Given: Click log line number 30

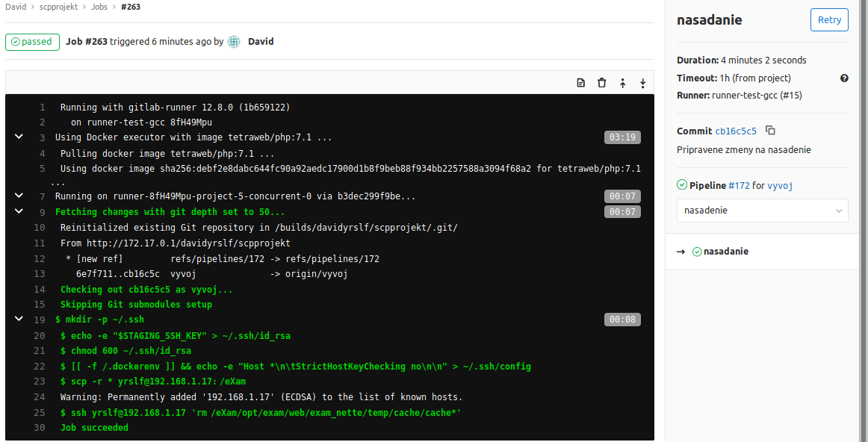Looking at the screenshot, I should pyautogui.click(x=40, y=428).
